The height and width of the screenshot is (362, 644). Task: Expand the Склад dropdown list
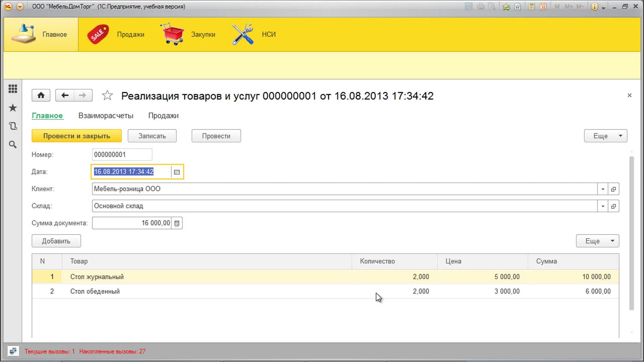(x=603, y=206)
